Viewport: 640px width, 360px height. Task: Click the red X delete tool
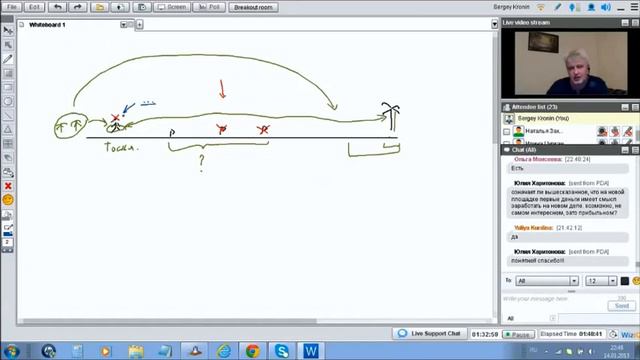click(8, 186)
